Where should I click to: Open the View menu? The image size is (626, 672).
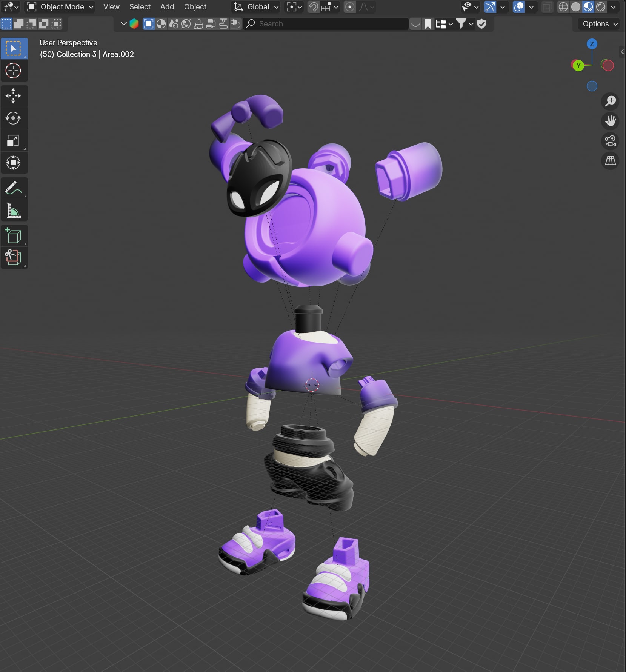pos(111,7)
